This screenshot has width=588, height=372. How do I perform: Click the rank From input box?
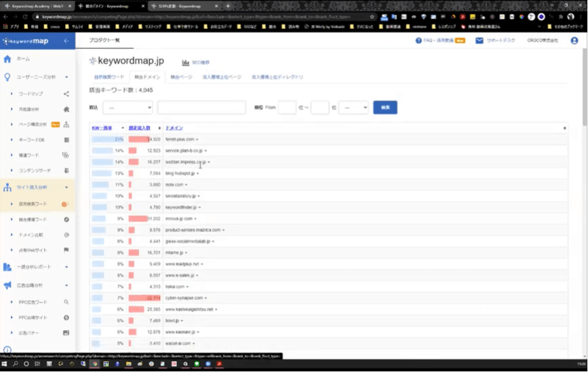point(287,108)
